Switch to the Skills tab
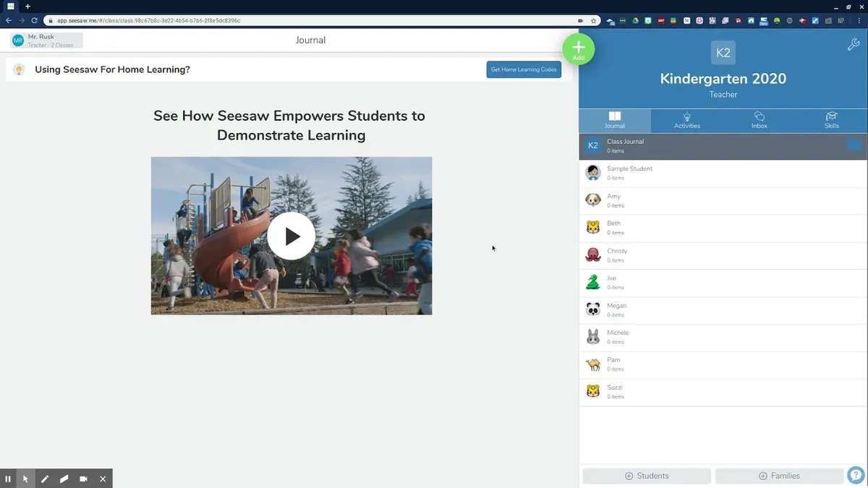This screenshot has height=488, width=868. pyautogui.click(x=832, y=120)
